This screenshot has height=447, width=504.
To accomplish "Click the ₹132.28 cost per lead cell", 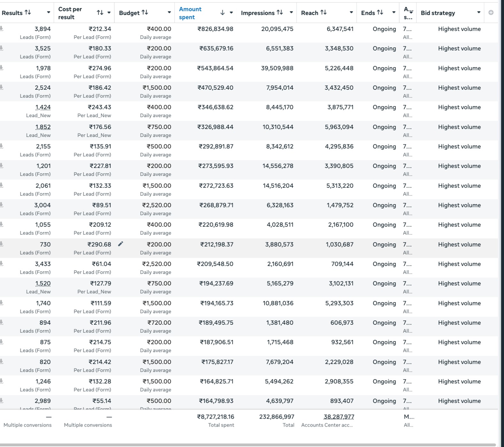I will coord(100,382).
